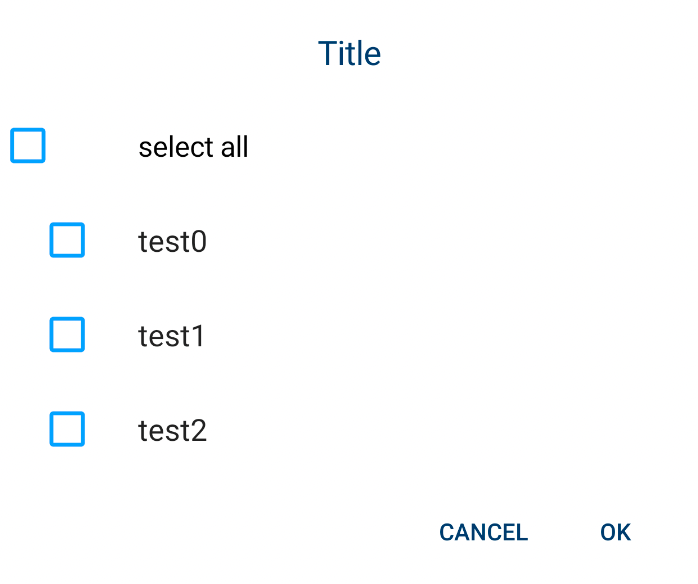Mark the first test item's checkbox
The width and height of the screenshot is (698, 584).
click(x=67, y=240)
